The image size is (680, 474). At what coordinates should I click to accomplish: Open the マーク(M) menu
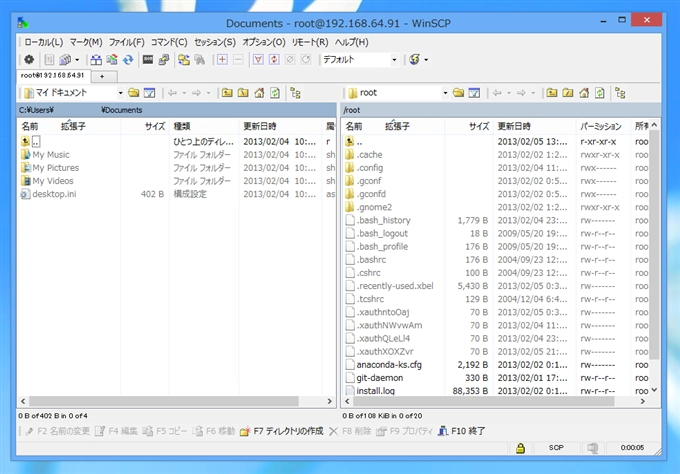(x=86, y=42)
